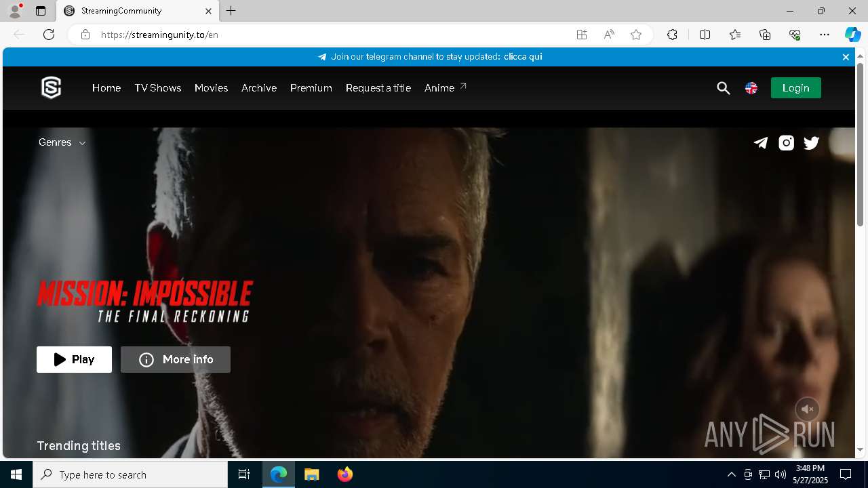
Task: Open File Explorer from the taskbar
Action: (x=311, y=474)
